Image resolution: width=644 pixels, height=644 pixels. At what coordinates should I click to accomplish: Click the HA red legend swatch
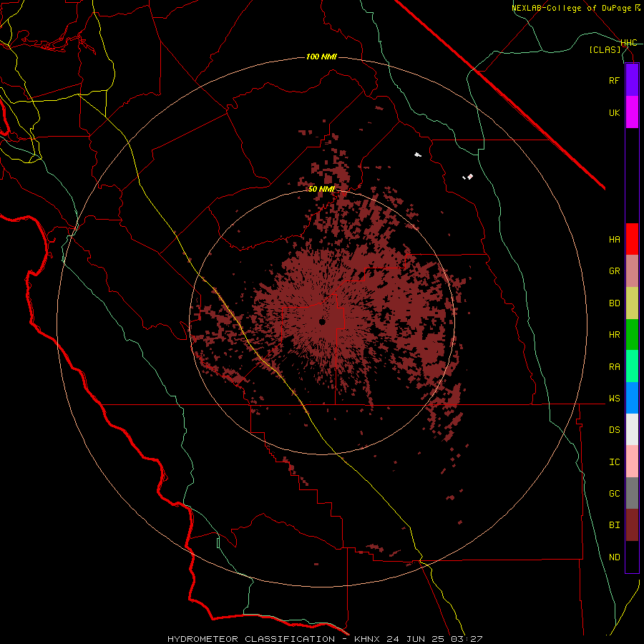pyautogui.click(x=632, y=239)
